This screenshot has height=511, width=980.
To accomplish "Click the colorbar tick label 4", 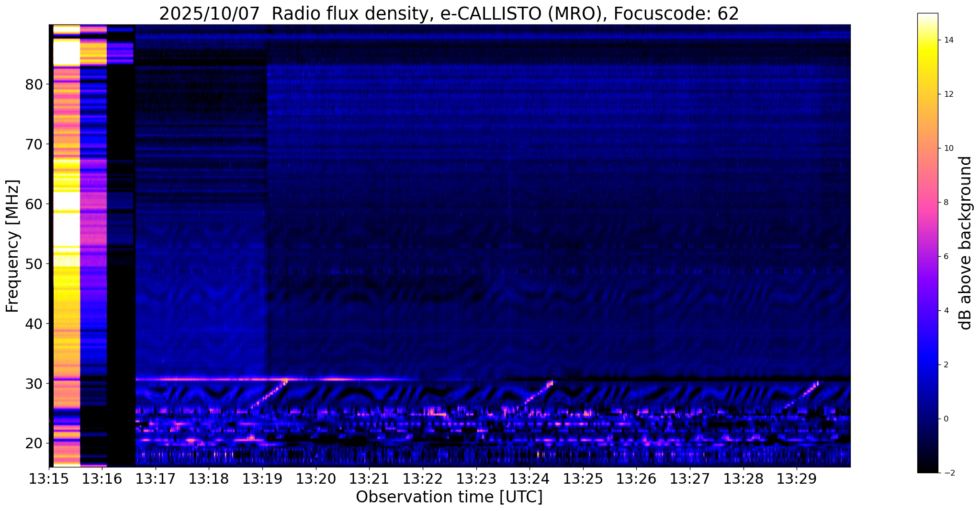I will pos(946,311).
